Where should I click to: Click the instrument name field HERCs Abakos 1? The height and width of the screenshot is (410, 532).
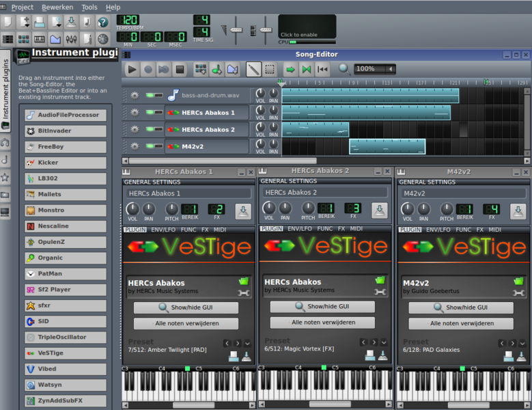(188, 193)
